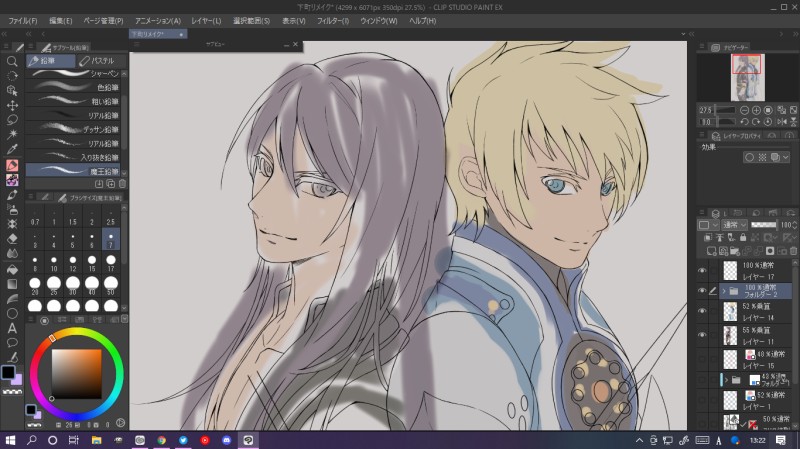Hide レイヤー 14 with its eye icon

click(x=702, y=311)
